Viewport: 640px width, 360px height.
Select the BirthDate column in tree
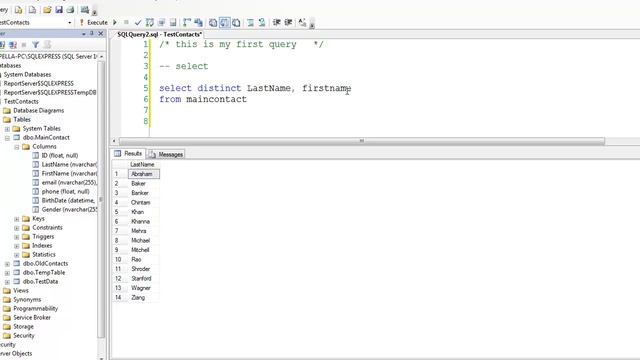tap(68, 200)
